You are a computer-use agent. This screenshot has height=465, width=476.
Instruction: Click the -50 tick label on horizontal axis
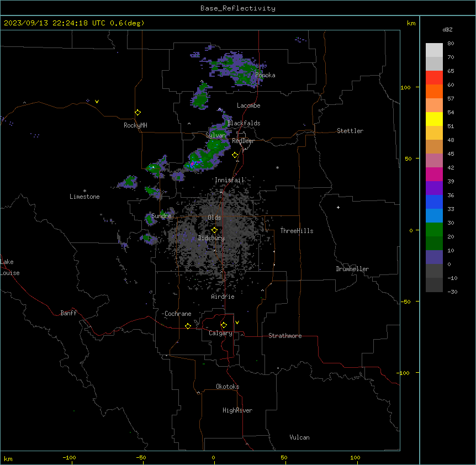click(x=141, y=457)
